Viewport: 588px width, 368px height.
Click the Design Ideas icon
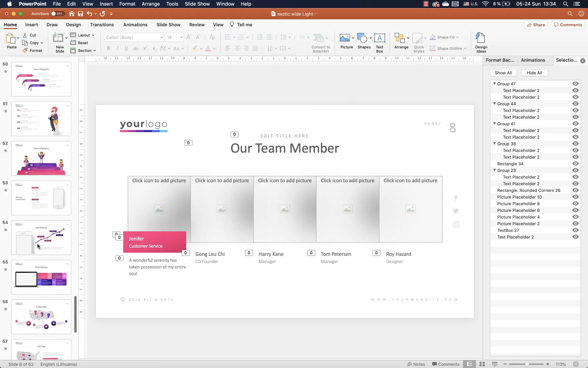(481, 38)
